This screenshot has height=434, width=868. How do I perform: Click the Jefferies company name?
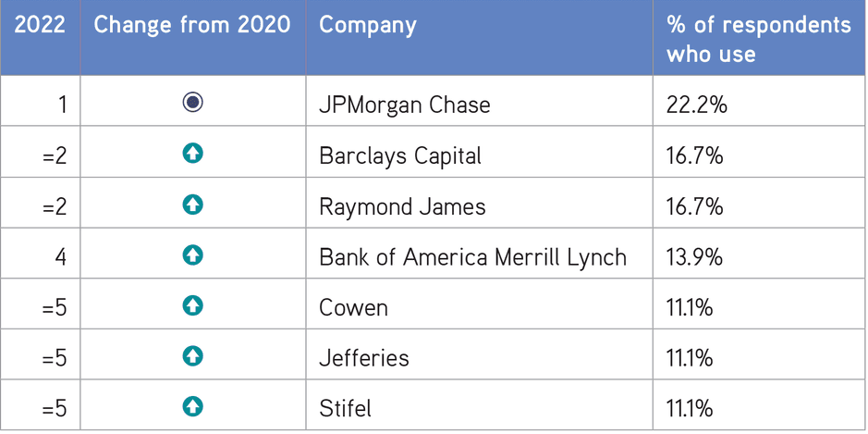(363, 357)
